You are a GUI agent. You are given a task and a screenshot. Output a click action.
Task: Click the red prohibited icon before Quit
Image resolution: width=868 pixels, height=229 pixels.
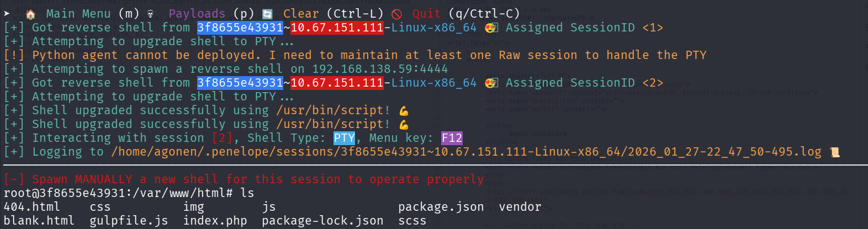point(396,14)
